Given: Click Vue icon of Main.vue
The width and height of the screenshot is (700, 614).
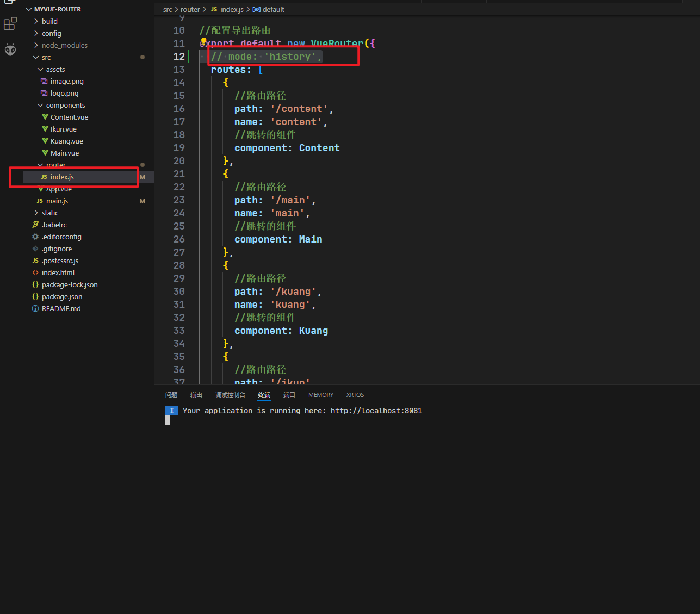Looking at the screenshot, I should 45,153.
